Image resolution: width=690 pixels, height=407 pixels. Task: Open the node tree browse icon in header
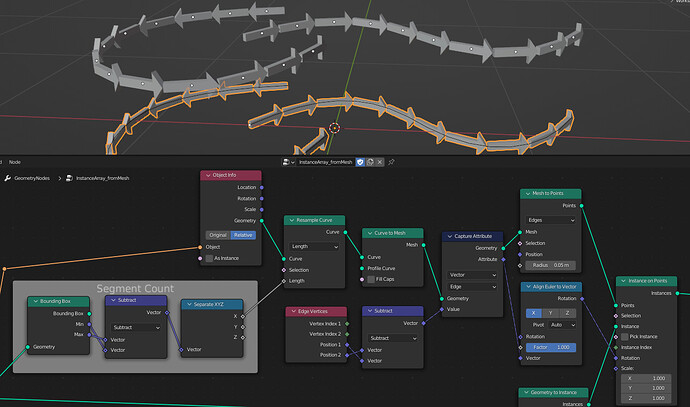[x=288, y=162]
